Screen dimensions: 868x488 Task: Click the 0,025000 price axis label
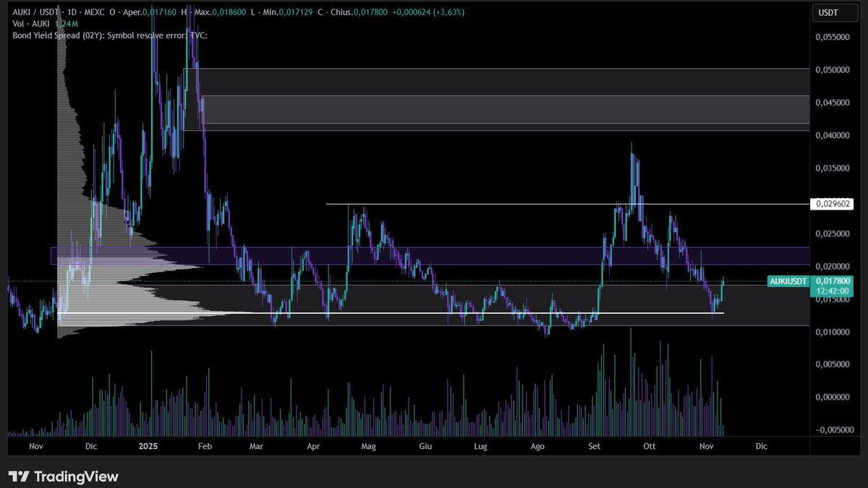(x=832, y=234)
